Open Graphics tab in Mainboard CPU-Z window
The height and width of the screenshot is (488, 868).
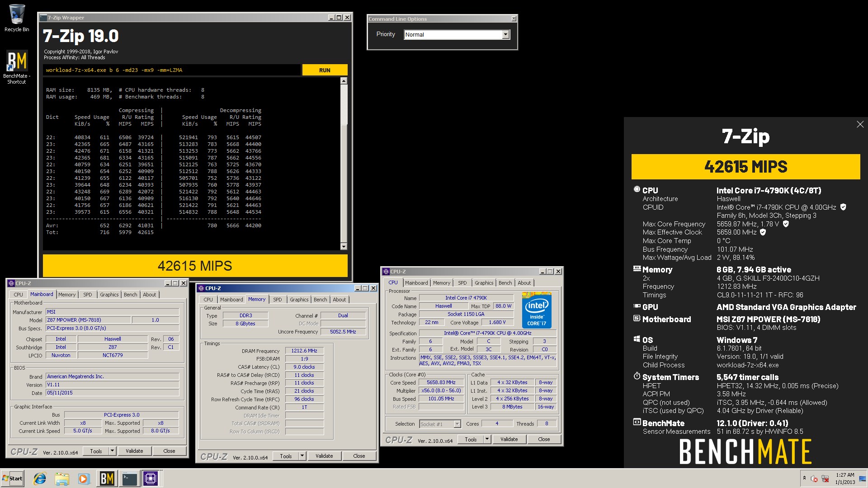[109, 295]
